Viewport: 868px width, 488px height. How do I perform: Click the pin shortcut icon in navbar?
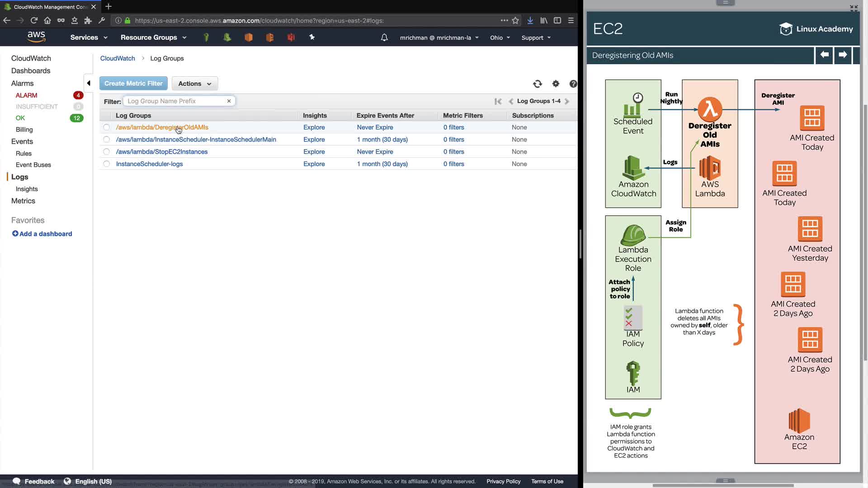[x=312, y=37]
